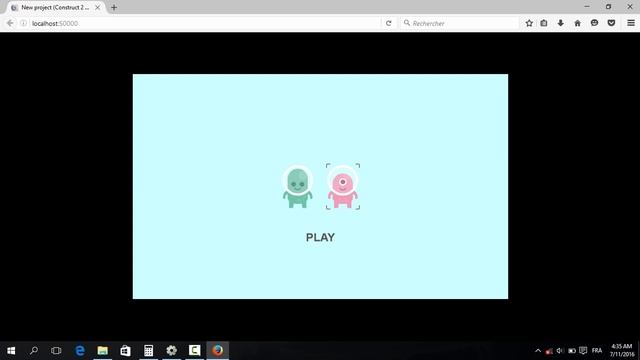The width and height of the screenshot is (640, 360).
Task: Launch Microsoft Edge from the taskbar
Action: coord(80,350)
